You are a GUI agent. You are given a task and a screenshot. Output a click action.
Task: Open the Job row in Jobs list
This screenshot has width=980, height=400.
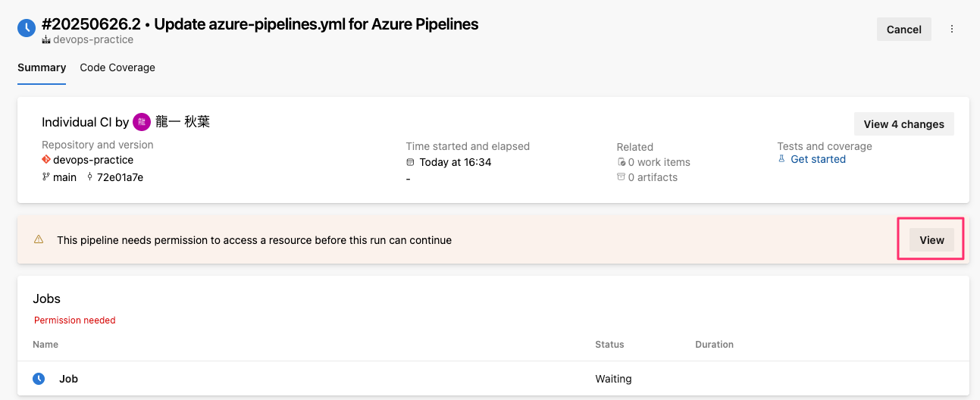(x=493, y=379)
